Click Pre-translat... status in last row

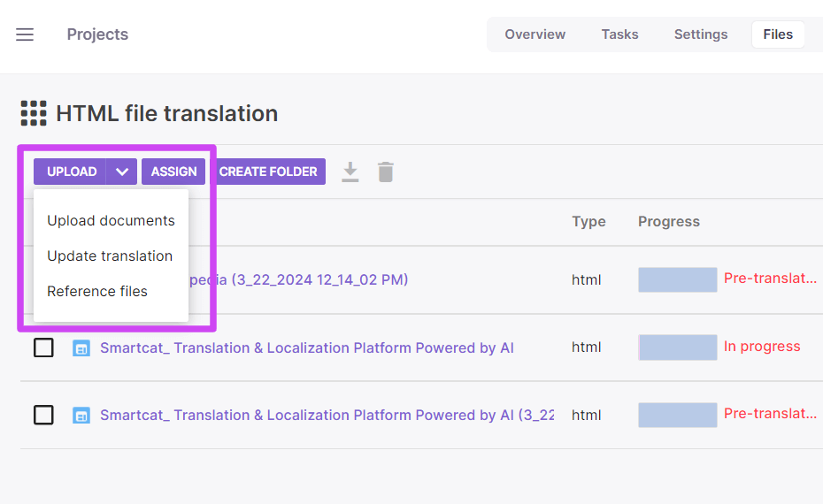tap(770, 414)
